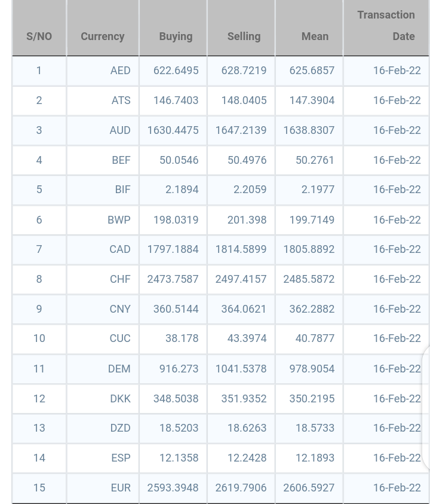Viewport: 430px width, 504px height.
Task: Select the EUR selling rate 2619.7906
Action: pyautogui.click(x=241, y=488)
